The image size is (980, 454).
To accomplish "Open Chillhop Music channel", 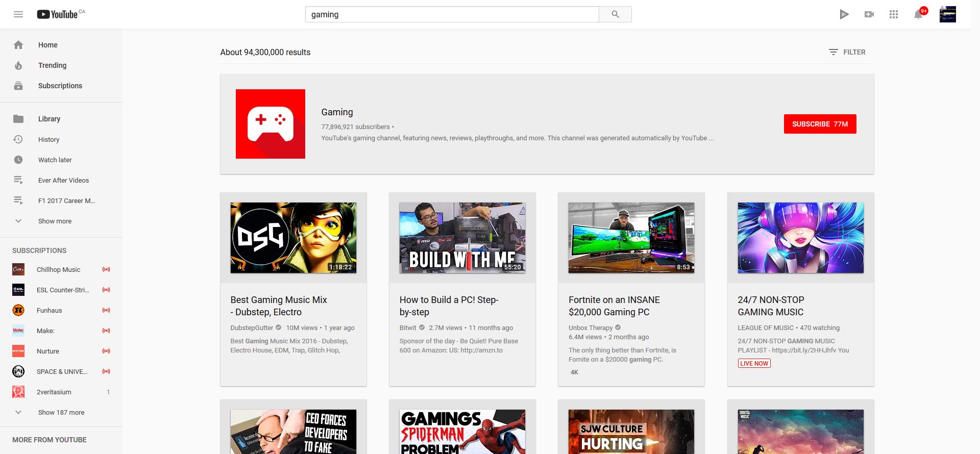I will [x=61, y=269].
